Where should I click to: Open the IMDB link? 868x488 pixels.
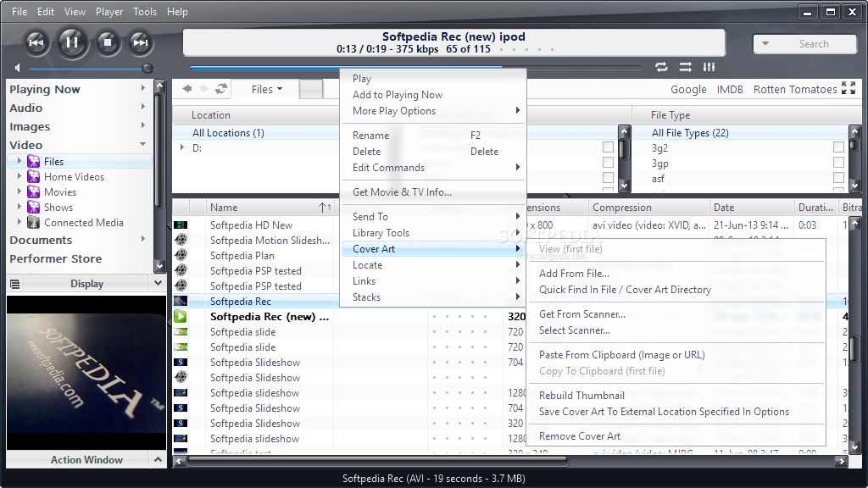pos(730,89)
